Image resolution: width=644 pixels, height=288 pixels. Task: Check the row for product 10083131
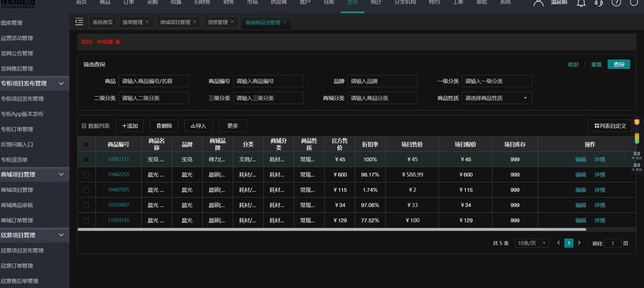[x=86, y=159]
